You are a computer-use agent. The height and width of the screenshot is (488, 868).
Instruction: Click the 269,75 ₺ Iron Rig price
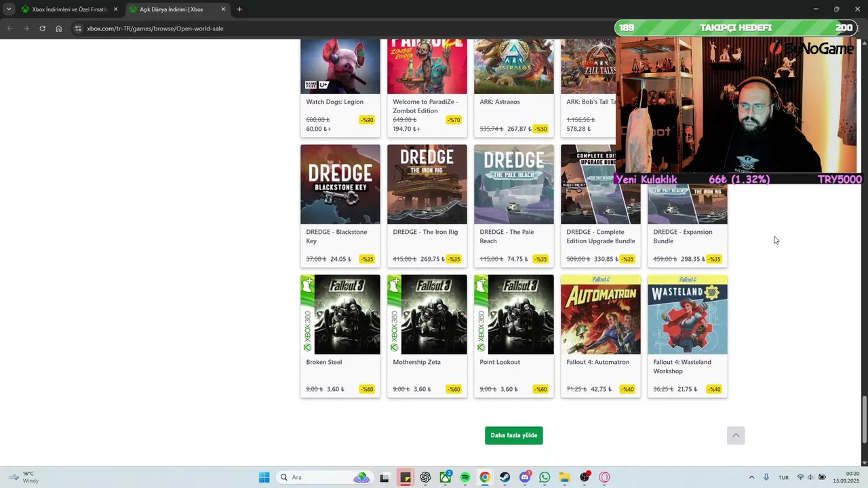433,259
